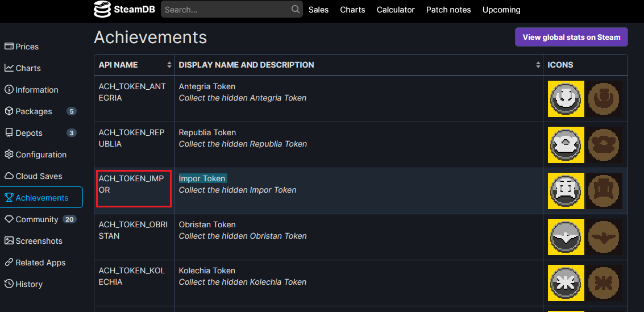This screenshot has width=644, height=312.
Task: Select the Depots sidebar tab
Action: click(x=29, y=133)
